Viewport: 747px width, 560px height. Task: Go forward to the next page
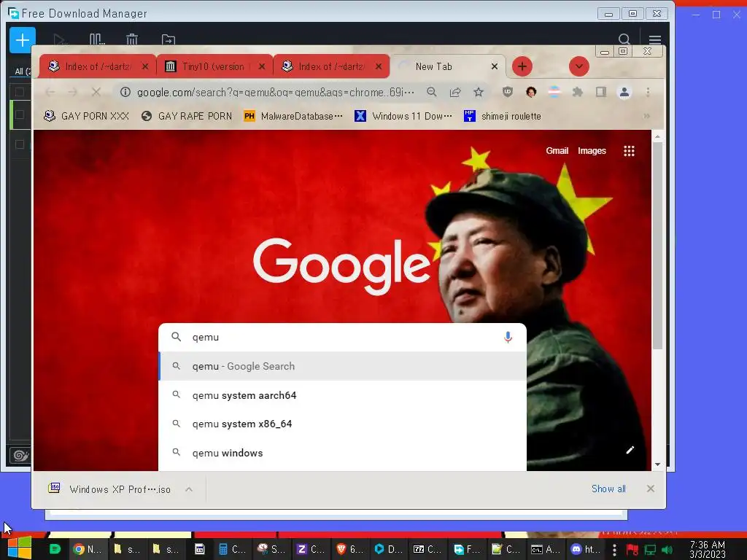(72, 92)
